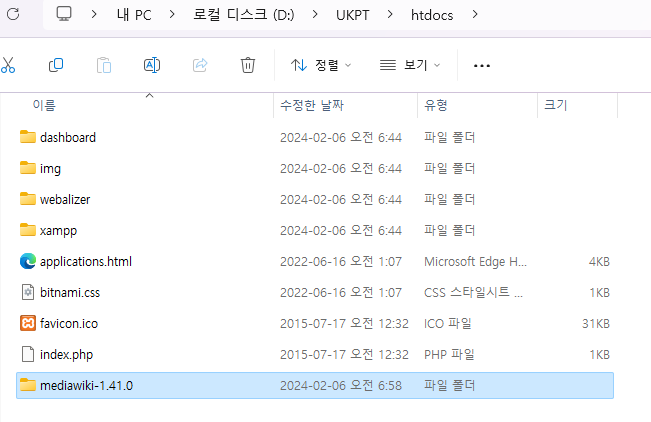This screenshot has height=422, width=651.
Task: Select the index.php file name
Action: coord(66,355)
